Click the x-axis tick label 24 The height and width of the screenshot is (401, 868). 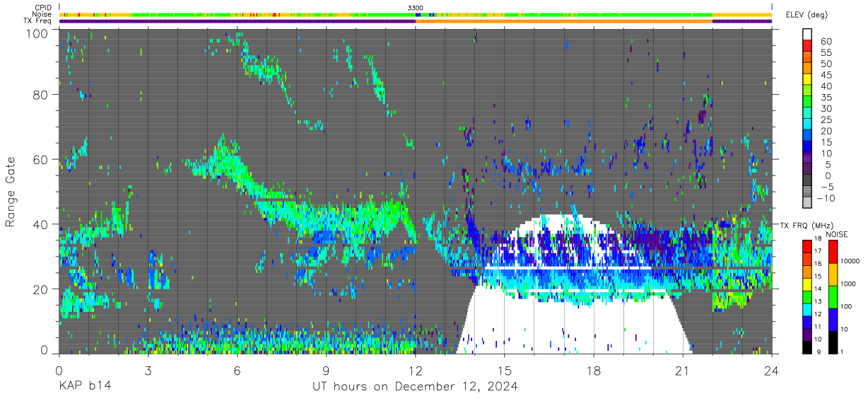(x=772, y=370)
